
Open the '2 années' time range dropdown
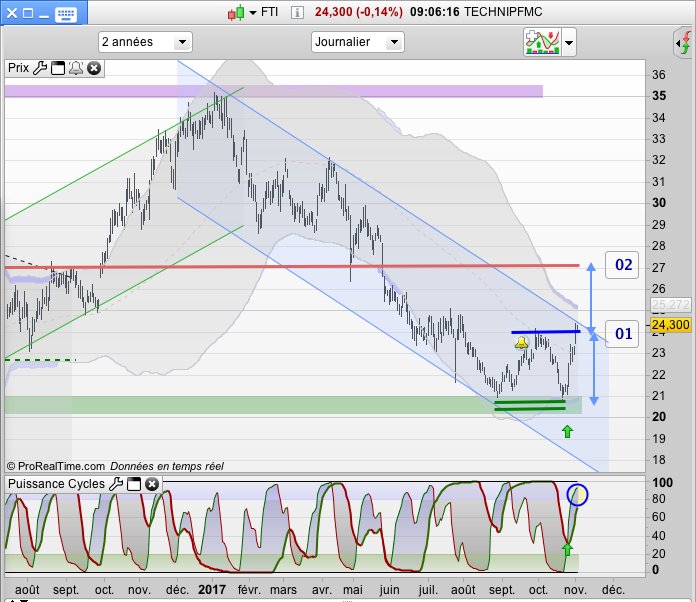(145, 42)
